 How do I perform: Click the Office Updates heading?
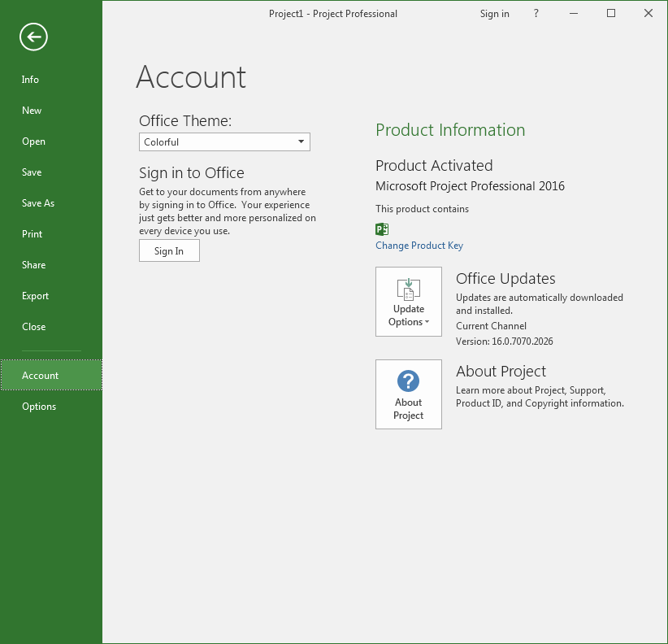point(505,279)
